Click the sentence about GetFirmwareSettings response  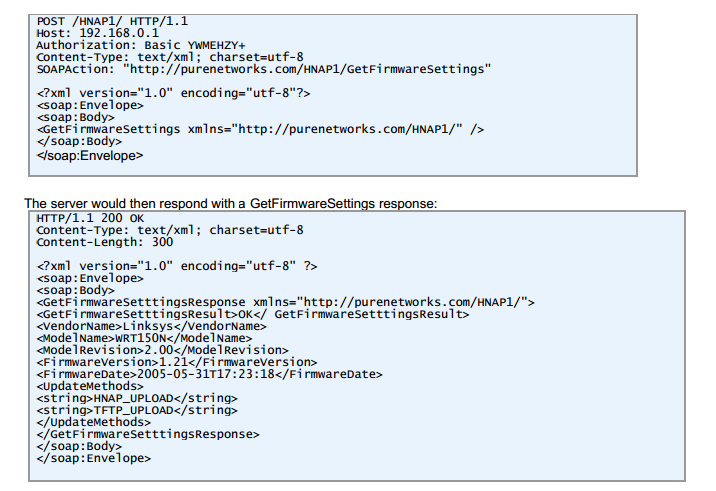[231, 203]
